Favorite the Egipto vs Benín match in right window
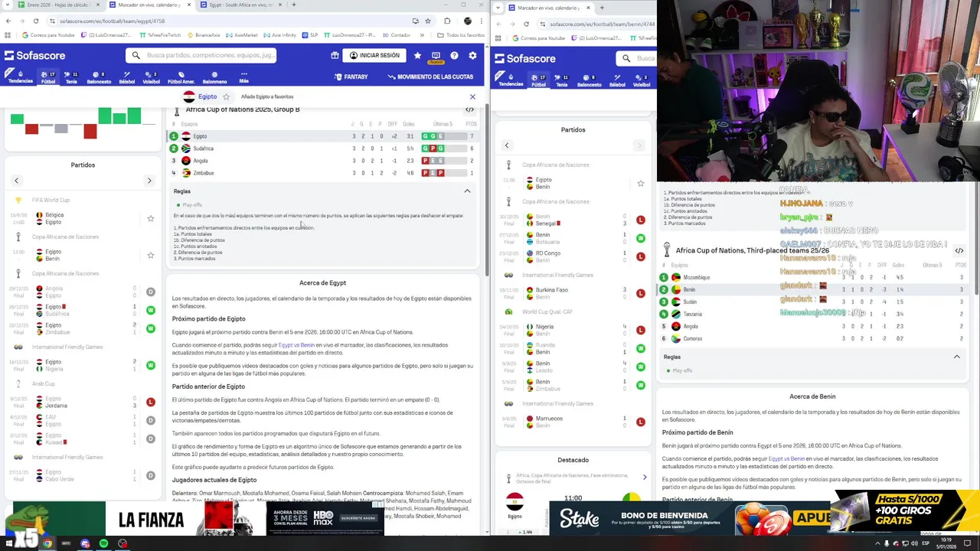 pyautogui.click(x=641, y=183)
